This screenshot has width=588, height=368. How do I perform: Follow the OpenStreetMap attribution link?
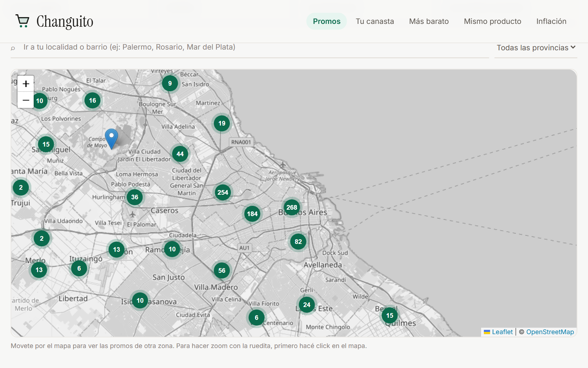click(x=550, y=332)
